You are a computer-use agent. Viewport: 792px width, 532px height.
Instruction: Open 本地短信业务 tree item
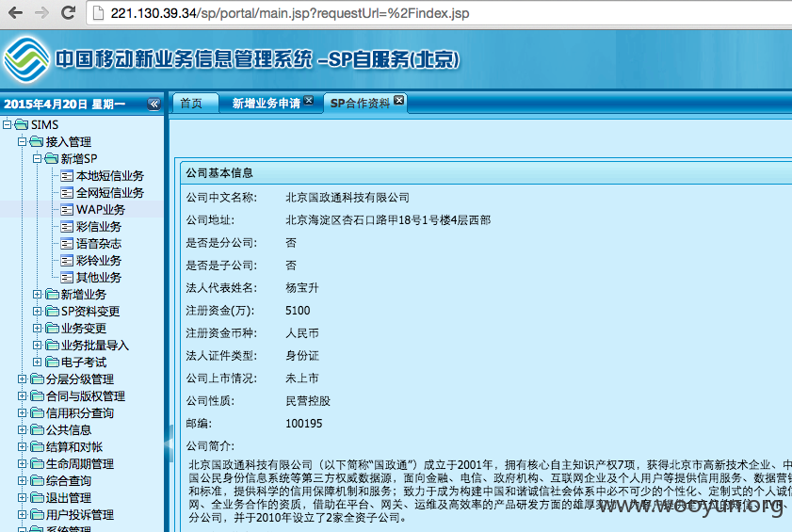(x=109, y=176)
